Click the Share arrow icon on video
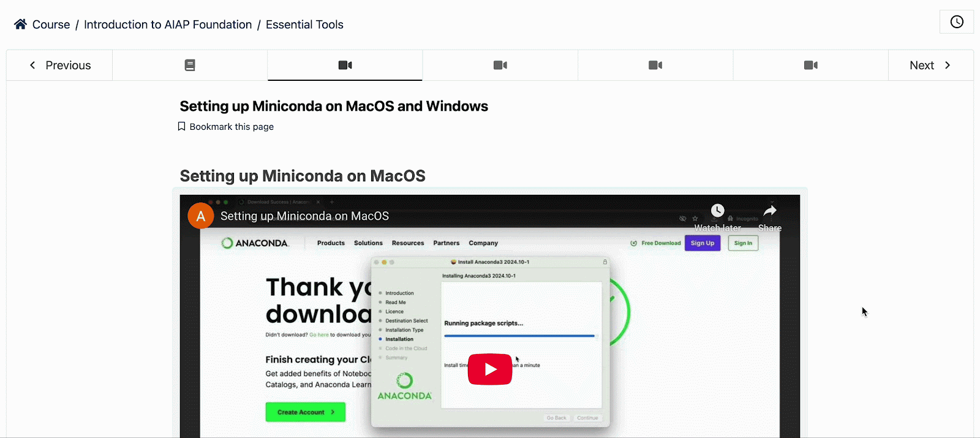 coord(770,211)
